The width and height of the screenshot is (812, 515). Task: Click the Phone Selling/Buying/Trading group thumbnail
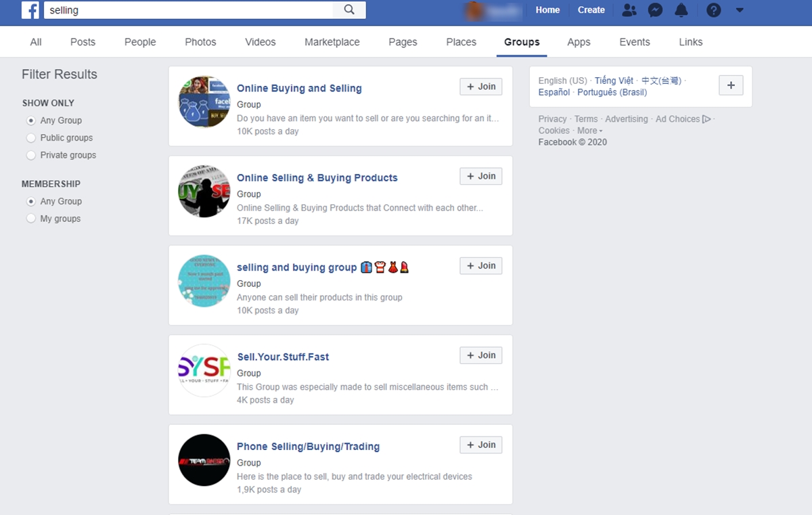click(x=204, y=460)
